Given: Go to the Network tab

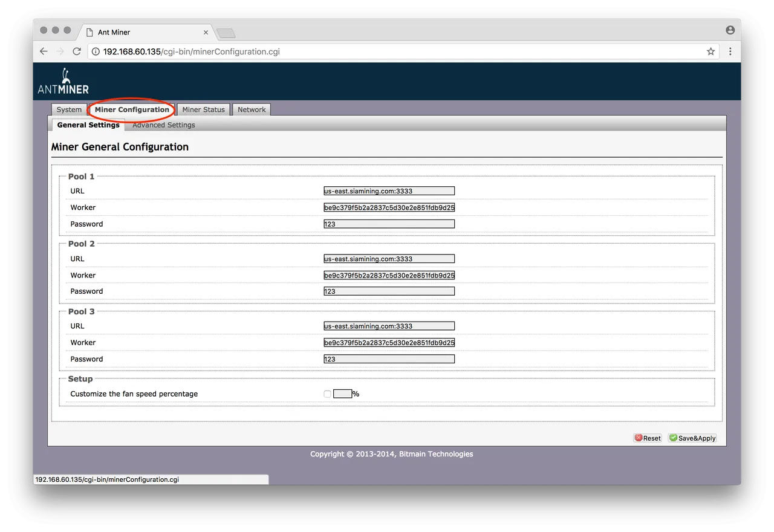Looking at the screenshot, I should [252, 109].
